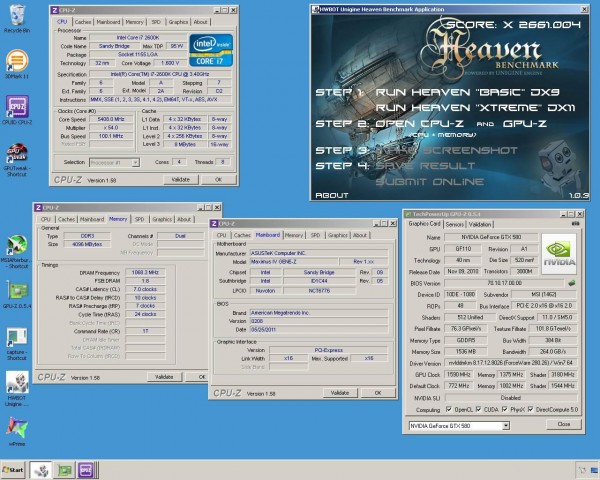
Task: Click the rightmost system tray icon
Action: [595, 471]
